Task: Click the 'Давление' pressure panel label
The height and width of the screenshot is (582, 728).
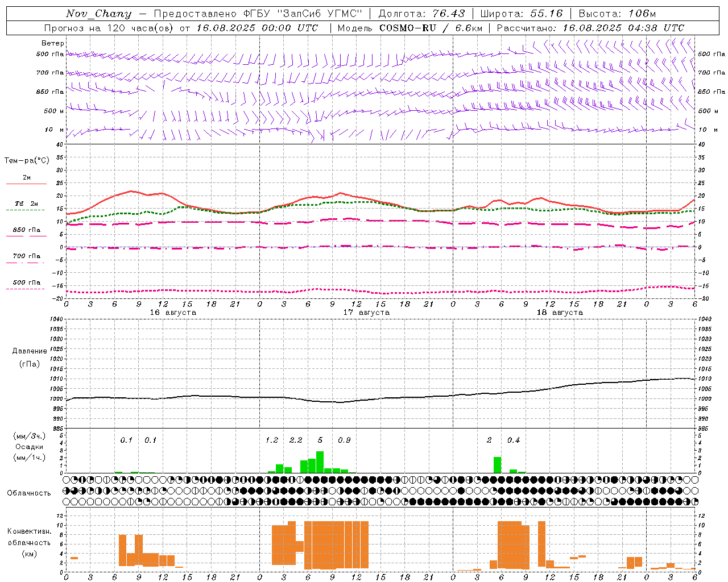Action: point(29,351)
